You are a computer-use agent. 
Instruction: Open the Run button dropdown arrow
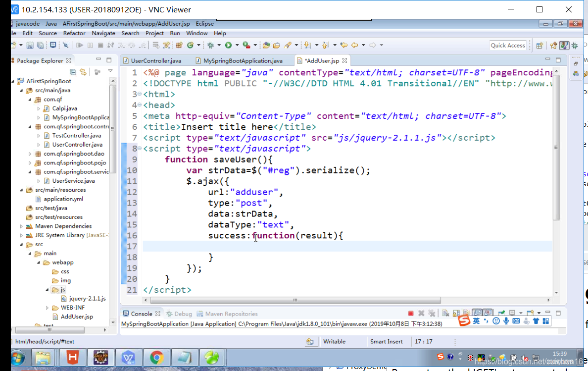(x=237, y=45)
